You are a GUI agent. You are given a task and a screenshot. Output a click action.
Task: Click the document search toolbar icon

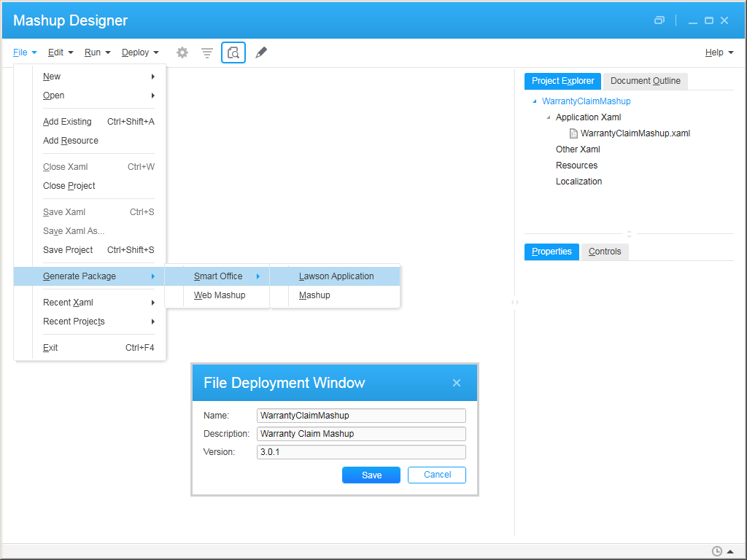pos(233,52)
